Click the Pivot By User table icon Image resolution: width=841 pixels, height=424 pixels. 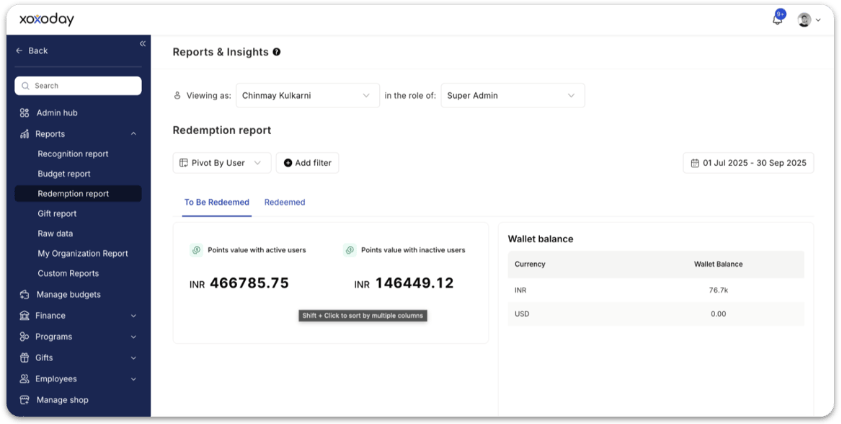click(183, 163)
